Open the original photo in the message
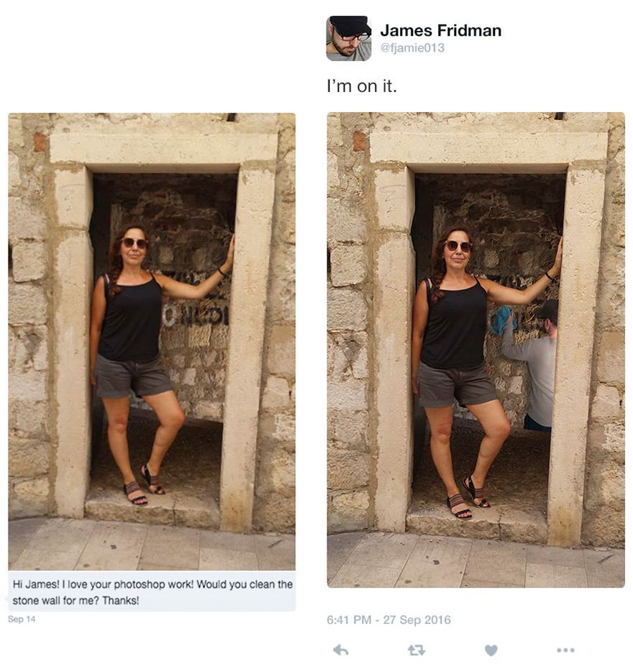The image size is (633, 672). (x=152, y=342)
